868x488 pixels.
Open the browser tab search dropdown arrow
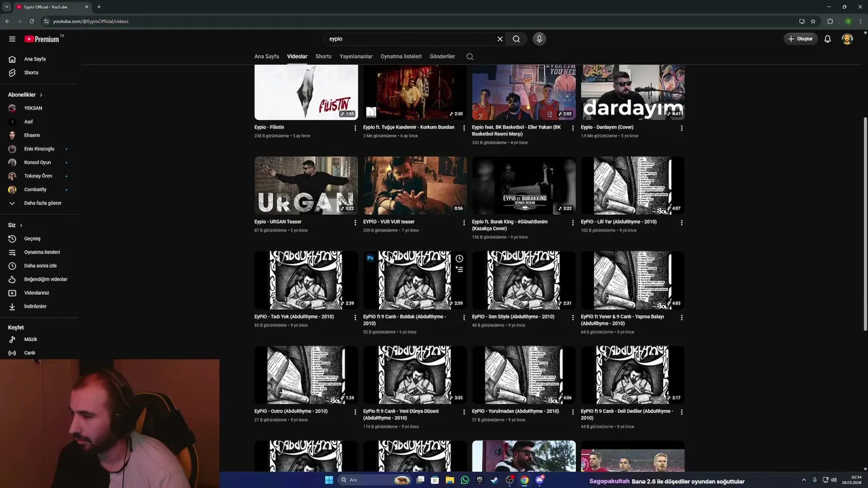pyautogui.click(x=6, y=7)
